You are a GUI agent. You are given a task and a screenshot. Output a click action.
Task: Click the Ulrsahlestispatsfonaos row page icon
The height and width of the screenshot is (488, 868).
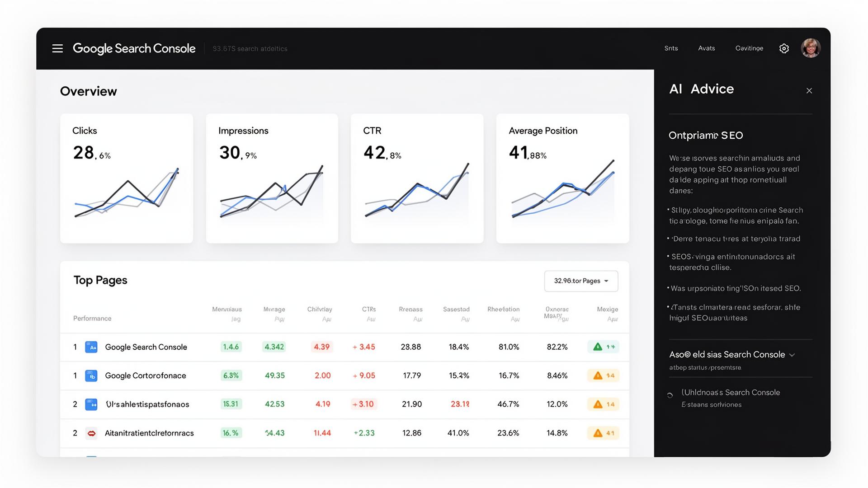tap(91, 404)
